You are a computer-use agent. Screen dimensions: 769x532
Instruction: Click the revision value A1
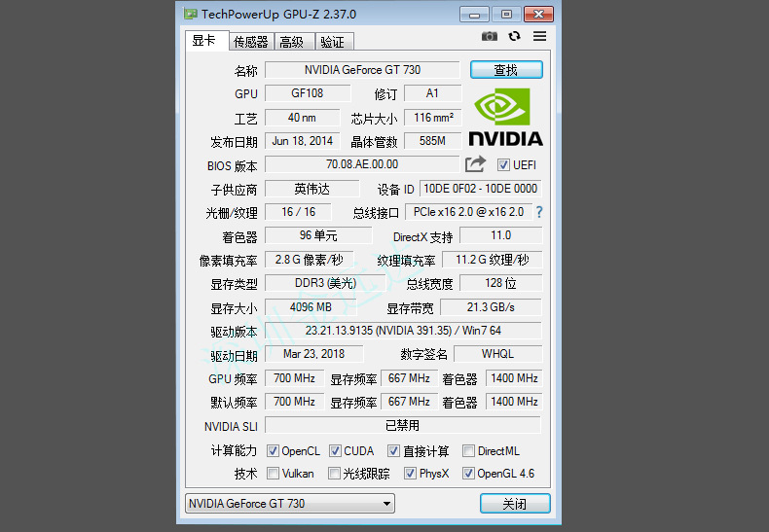[x=432, y=93]
